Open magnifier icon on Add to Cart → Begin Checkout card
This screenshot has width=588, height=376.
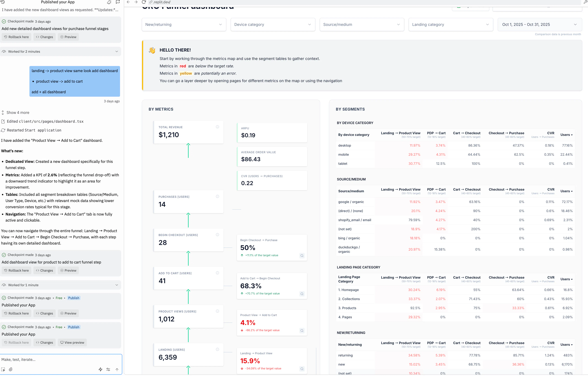point(302,294)
